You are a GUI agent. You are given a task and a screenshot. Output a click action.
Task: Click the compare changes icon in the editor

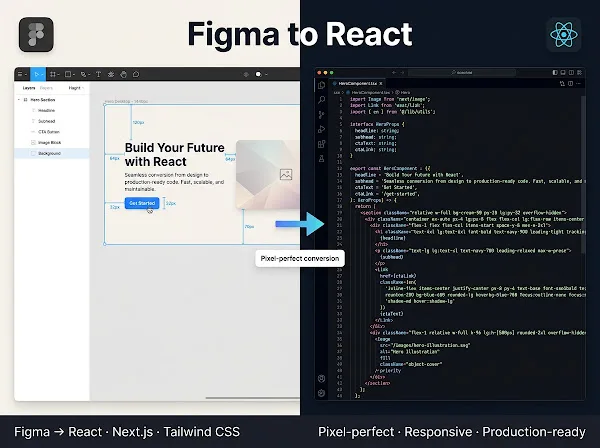point(562,83)
